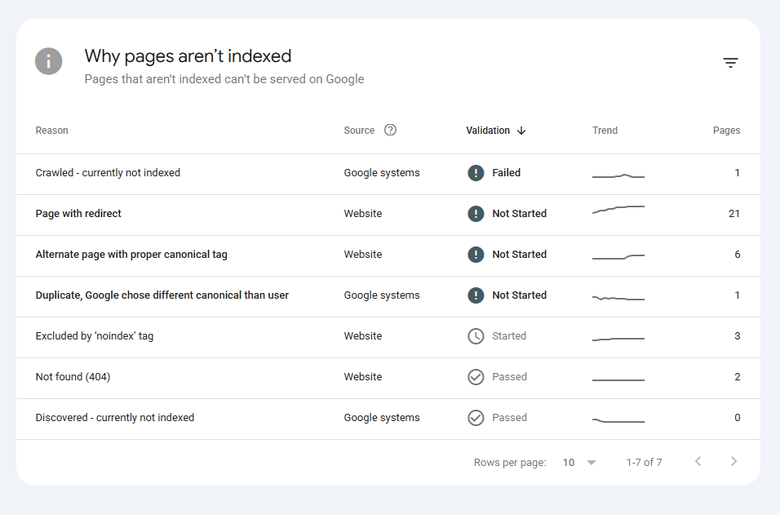Click trend sparkline for Excluded by noindex
Screen dimensions: 780x515
pyautogui.click(x=618, y=339)
